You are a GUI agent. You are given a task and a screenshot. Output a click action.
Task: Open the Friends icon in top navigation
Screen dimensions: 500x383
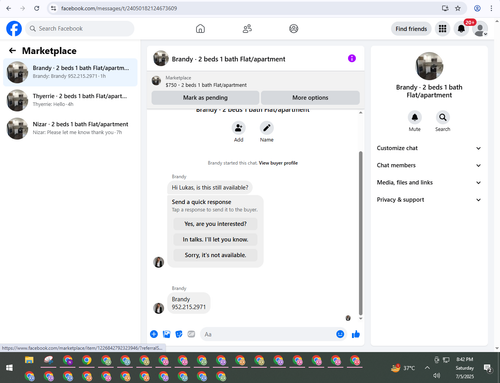click(247, 29)
